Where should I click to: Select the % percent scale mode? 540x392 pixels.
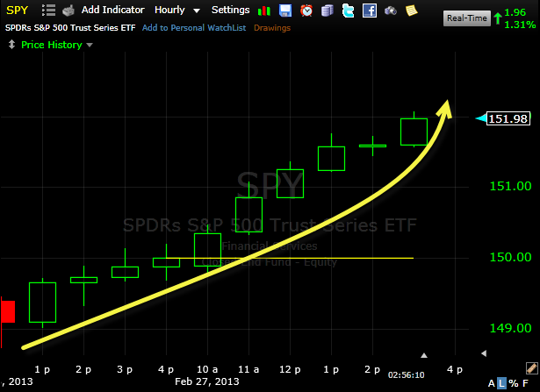[x=514, y=383]
